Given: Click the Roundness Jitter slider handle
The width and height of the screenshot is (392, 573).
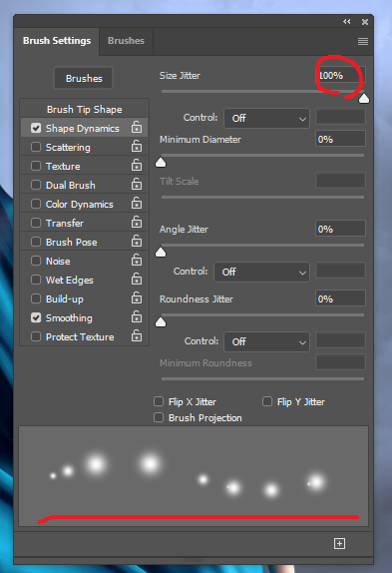Looking at the screenshot, I should coord(161,322).
